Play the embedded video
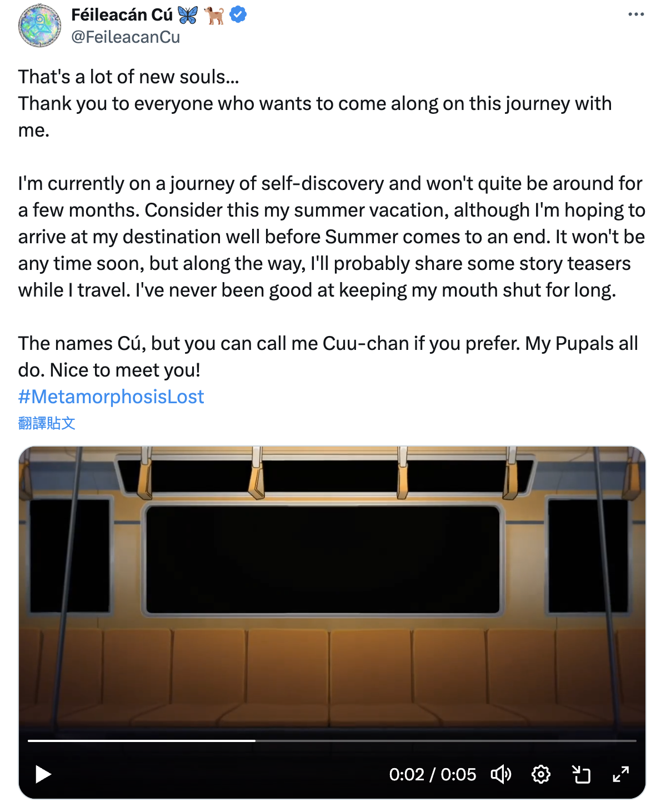661x812 pixels. click(x=43, y=774)
